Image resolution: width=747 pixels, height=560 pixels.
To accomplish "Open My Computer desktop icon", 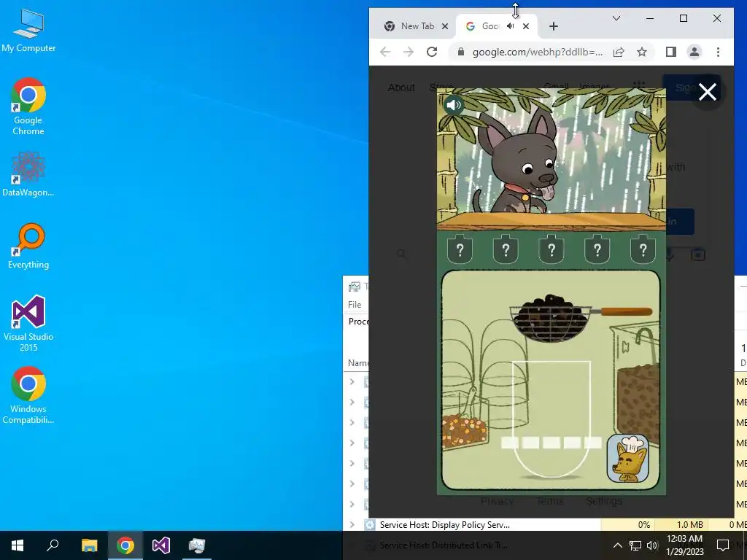I will click(x=28, y=31).
